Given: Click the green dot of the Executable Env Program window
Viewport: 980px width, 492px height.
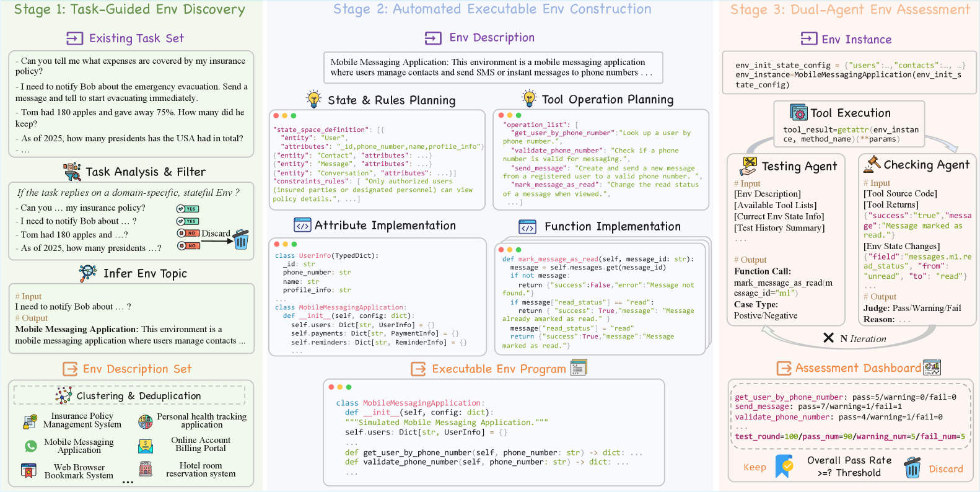Looking at the screenshot, I should pos(349,387).
